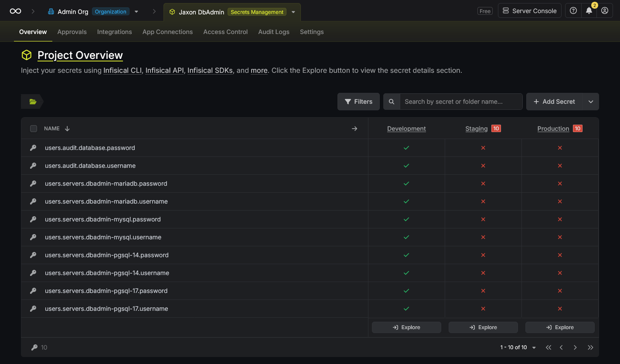Open the help question mark icon
This screenshot has height=364, width=620.
[x=573, y=11]
